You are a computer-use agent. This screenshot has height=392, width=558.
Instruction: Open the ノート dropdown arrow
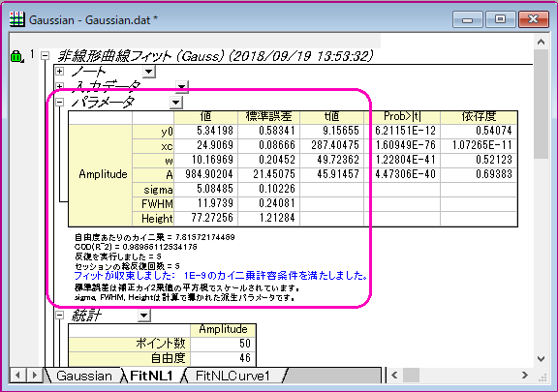tap(149, 72)
